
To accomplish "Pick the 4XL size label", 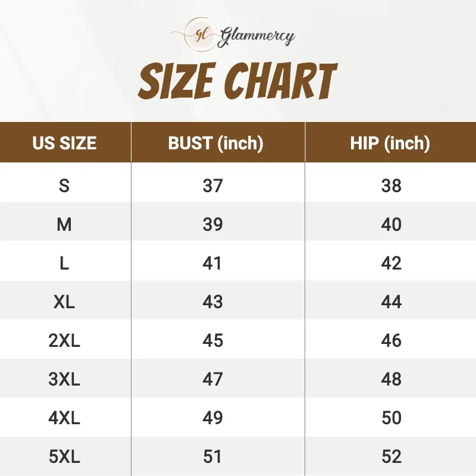I will [64, 418].
